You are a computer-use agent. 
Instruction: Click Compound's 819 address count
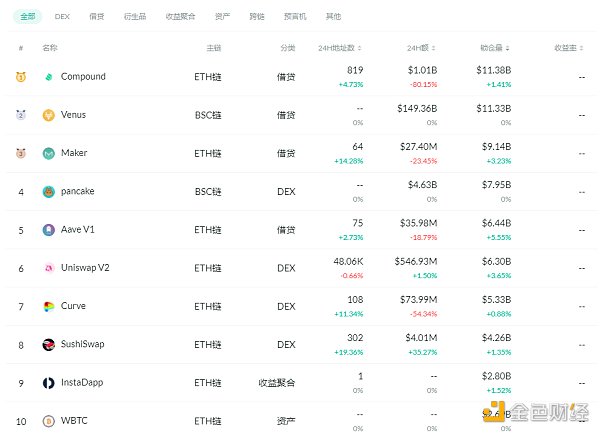tap(355, 70)
